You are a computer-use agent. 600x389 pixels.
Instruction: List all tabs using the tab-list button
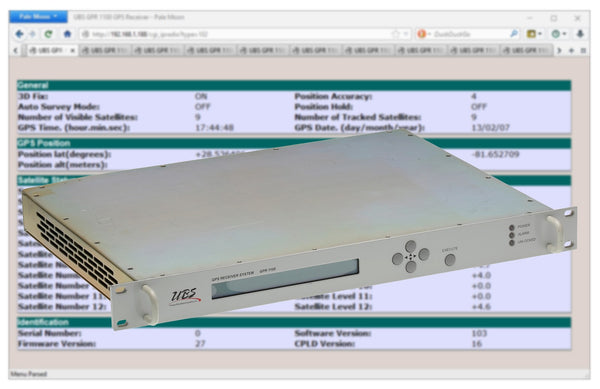583,50
